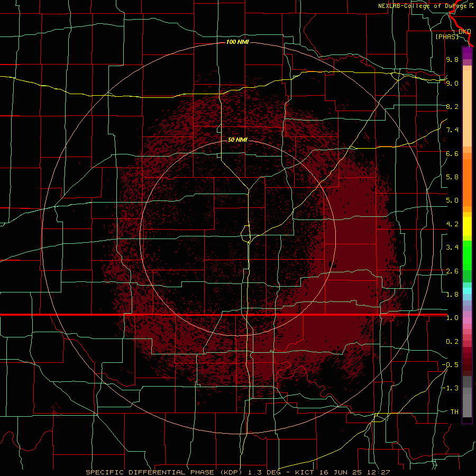Click the -1.3 value on color scale

click(450, 388)
